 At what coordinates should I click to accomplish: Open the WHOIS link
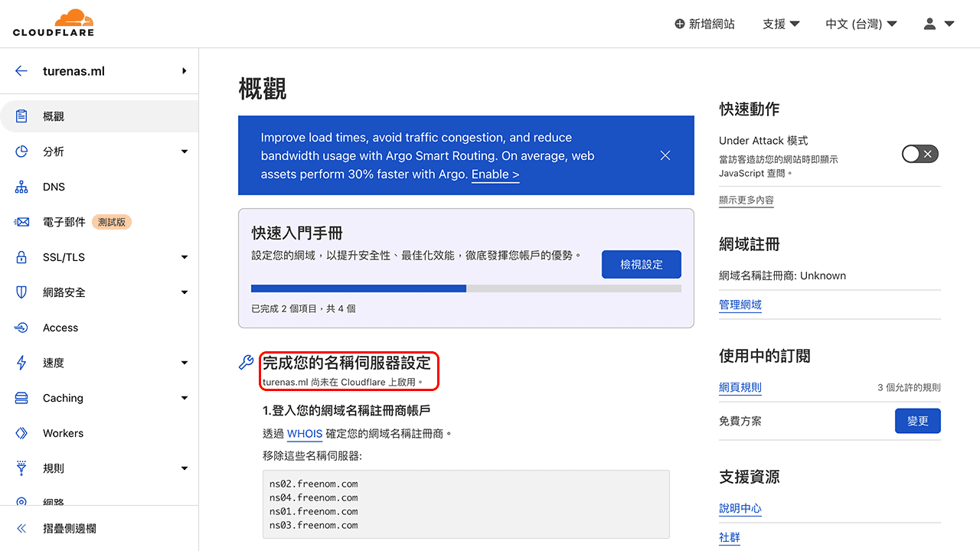click(304, 433)
